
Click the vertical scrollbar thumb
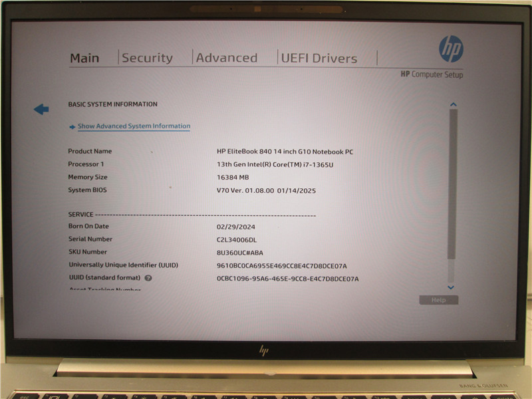[452, 184]
